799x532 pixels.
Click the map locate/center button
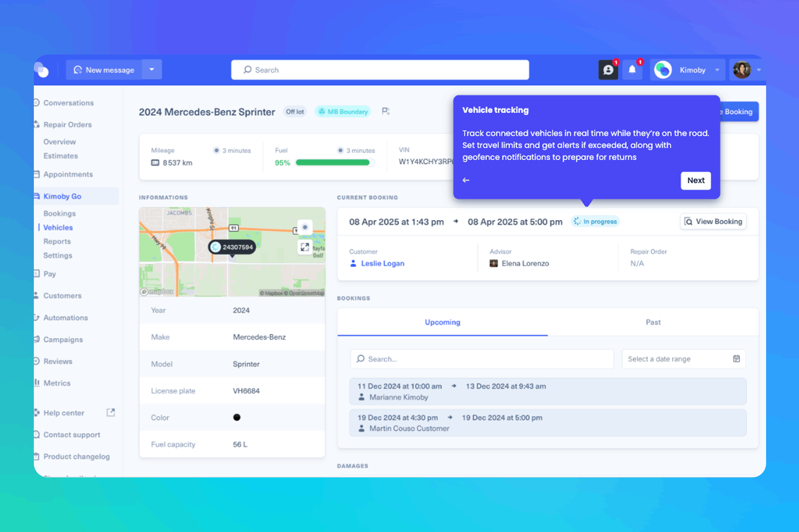pyautogui.click(x=305, y=227)
